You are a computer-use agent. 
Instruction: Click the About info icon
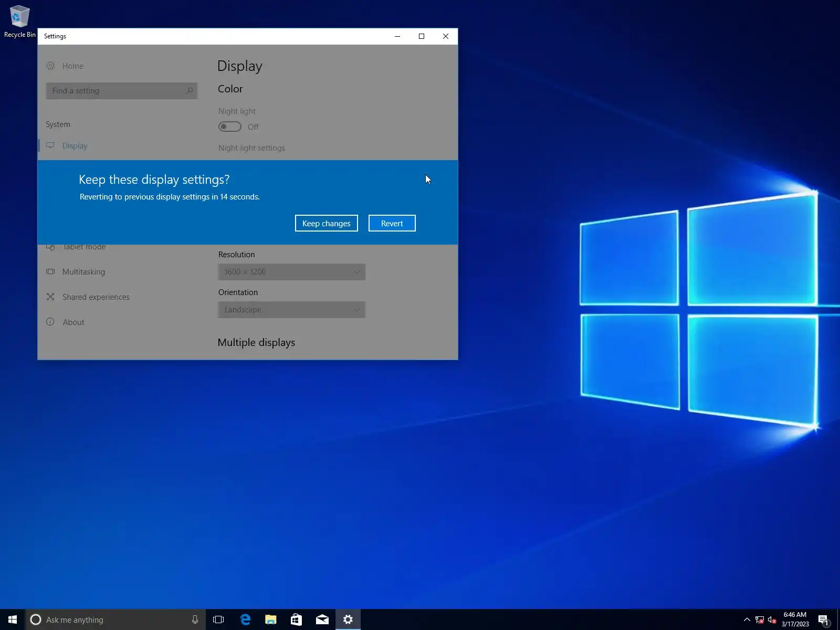[x=50, y=322]
